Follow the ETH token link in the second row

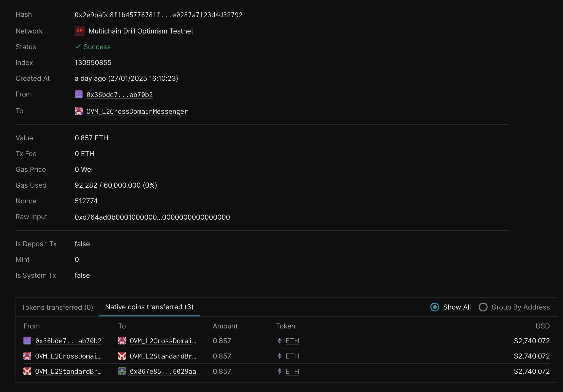click(292, 356)
